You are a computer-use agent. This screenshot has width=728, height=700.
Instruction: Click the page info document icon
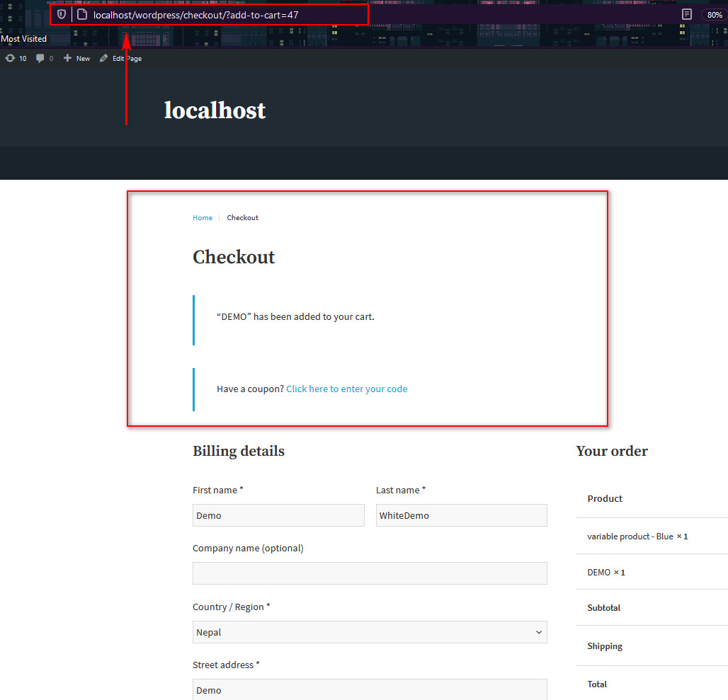click(x=82, y=15)
